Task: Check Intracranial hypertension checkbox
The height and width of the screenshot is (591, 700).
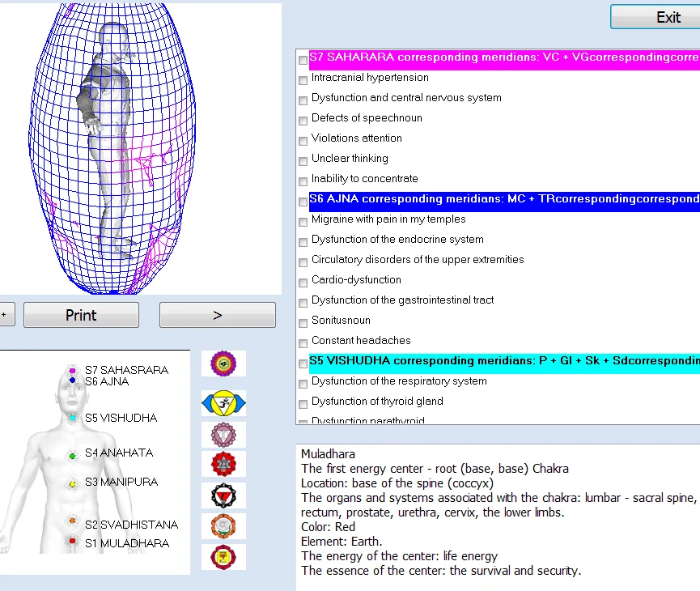Action: (303, 80)
